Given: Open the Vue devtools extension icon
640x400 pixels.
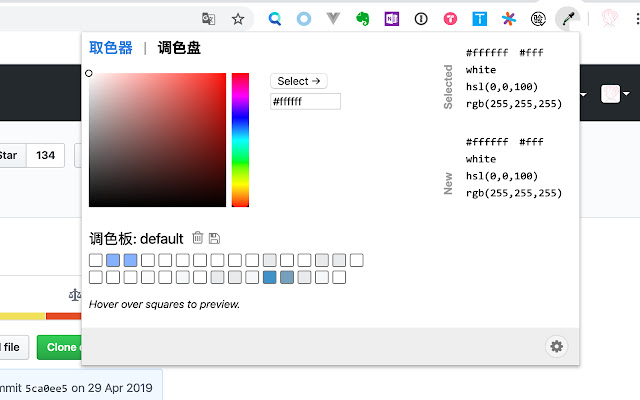Looking at the screenshot, I should point(333,18).
